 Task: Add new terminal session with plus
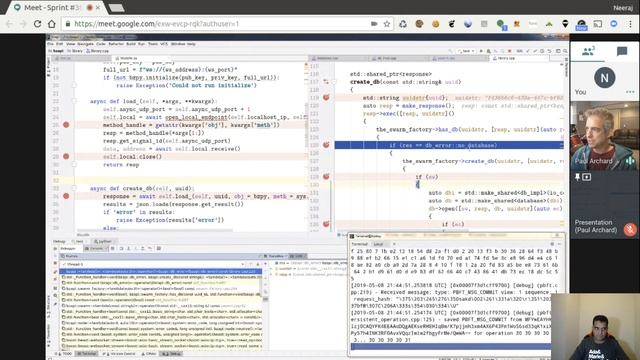394,244
